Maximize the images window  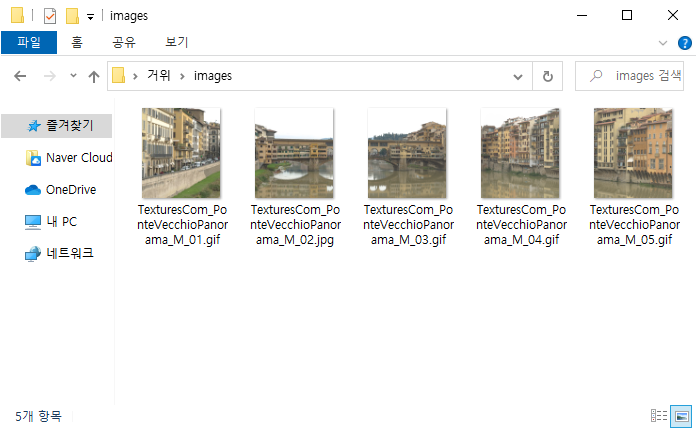coord(627,16)
